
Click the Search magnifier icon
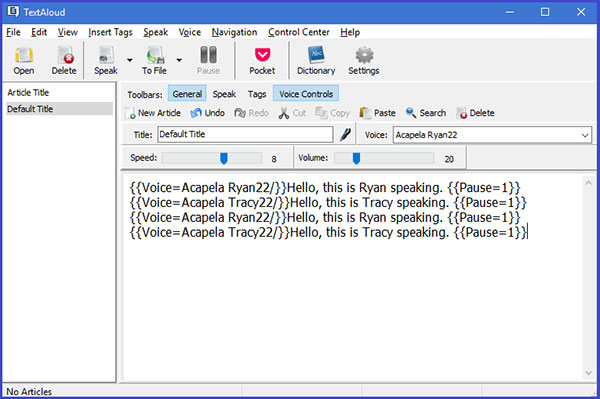(x=411, y=113)
